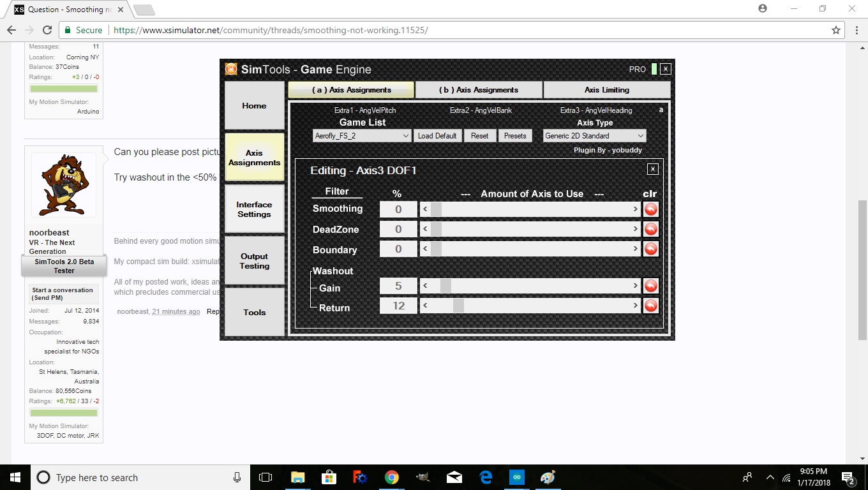The height and width of the screenshot is (490, 868).
Task: Click the Smoothing slider right arrow
Action: coord(636,209)
